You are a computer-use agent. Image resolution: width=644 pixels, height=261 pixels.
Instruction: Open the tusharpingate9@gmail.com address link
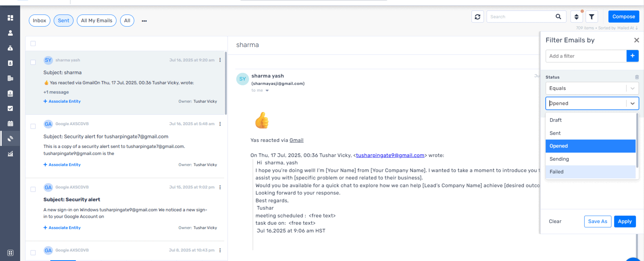coord(390,155)
